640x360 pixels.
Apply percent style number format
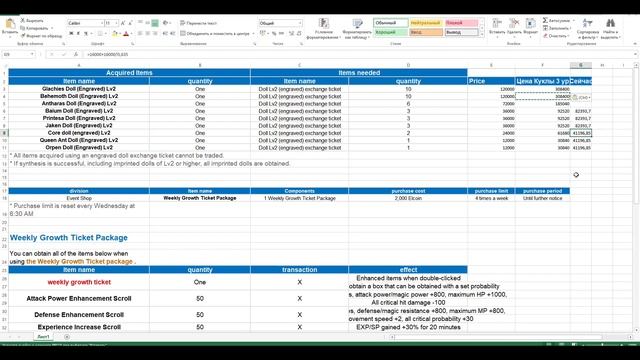274,33
